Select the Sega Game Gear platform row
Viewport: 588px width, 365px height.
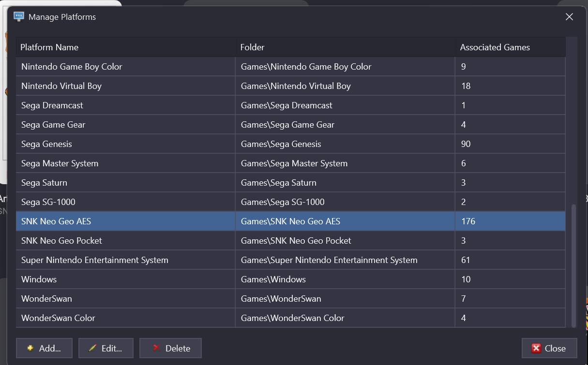pyautogui.click(x=291, y=125)
